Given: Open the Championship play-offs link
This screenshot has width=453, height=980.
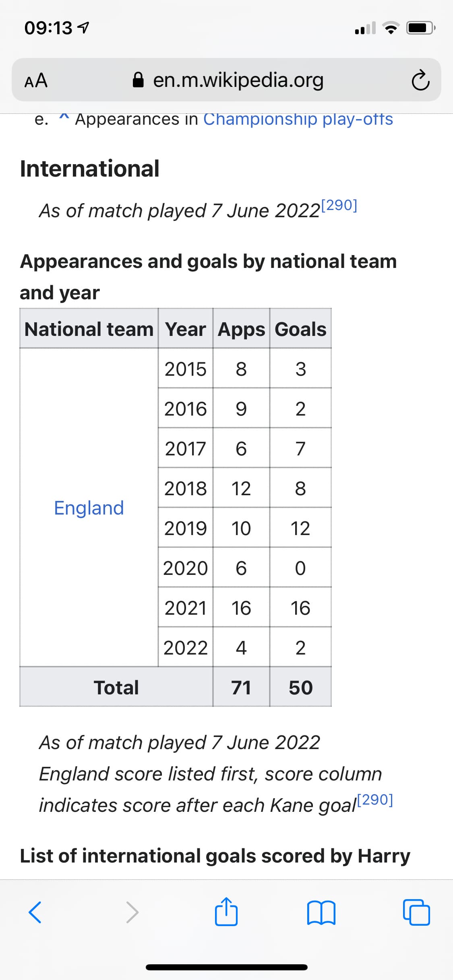Looking at the screenshot, I should point(298,119).
